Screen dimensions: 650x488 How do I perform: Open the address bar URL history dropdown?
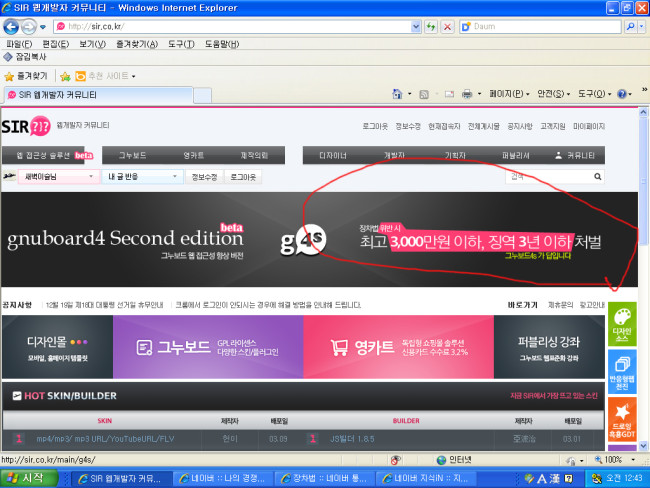pos(416,26)
